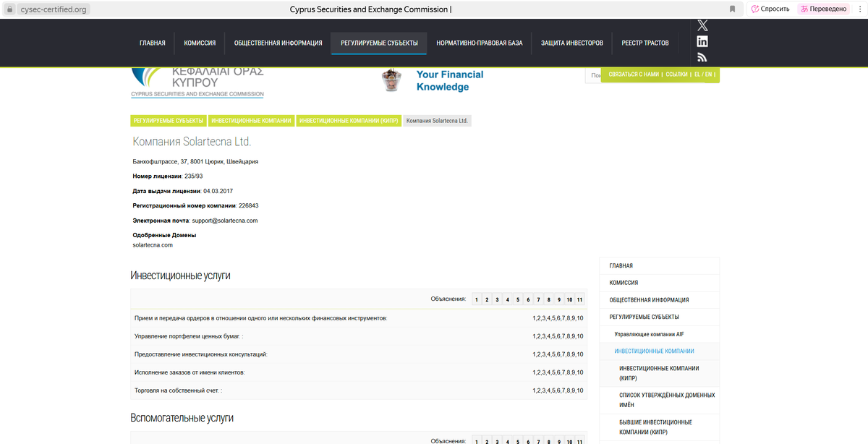The height and width of the screenshot is (444, 868).
Task: Open the browser three-dot menu
Action: click(x=859, y=9)
